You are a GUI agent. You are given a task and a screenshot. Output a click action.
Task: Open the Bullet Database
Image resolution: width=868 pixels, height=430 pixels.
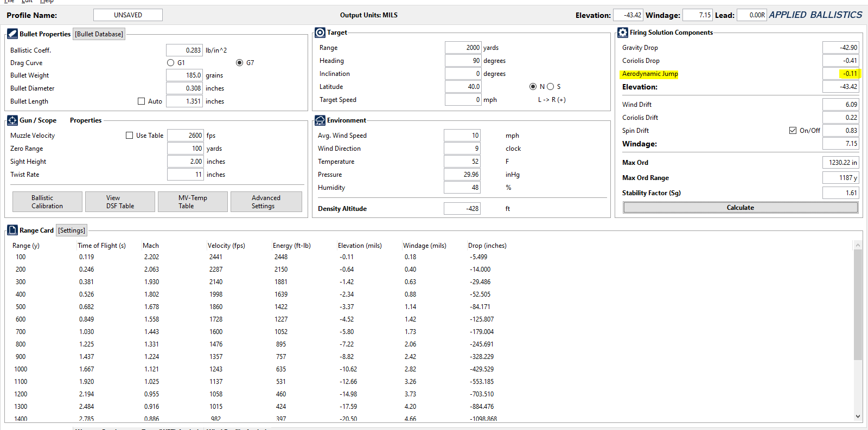point(99,34)
